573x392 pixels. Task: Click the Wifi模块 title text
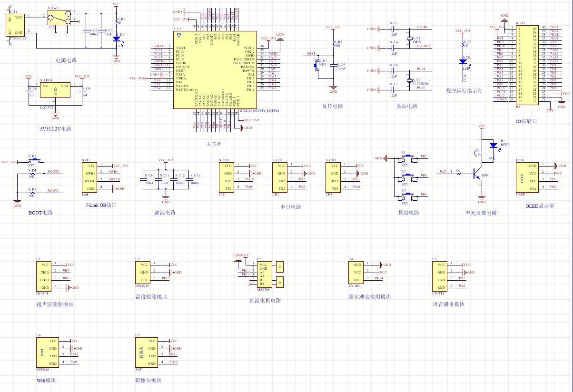[46, 381]
